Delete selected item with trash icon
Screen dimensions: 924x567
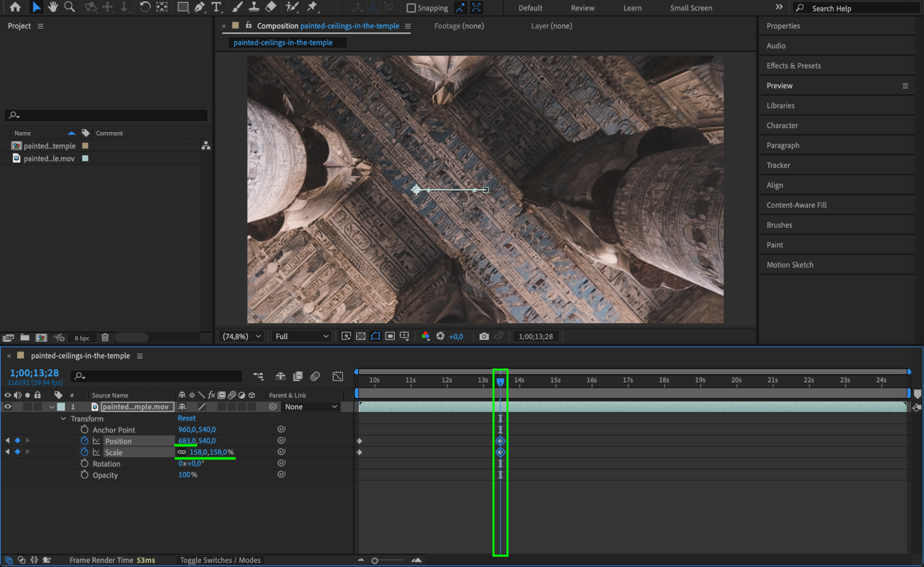pos(105,338)
